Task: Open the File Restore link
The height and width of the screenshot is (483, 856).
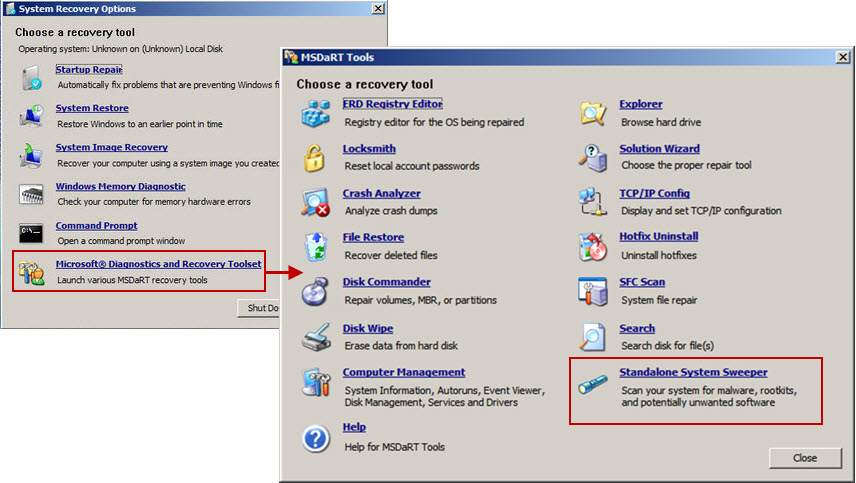Action: 373,237
